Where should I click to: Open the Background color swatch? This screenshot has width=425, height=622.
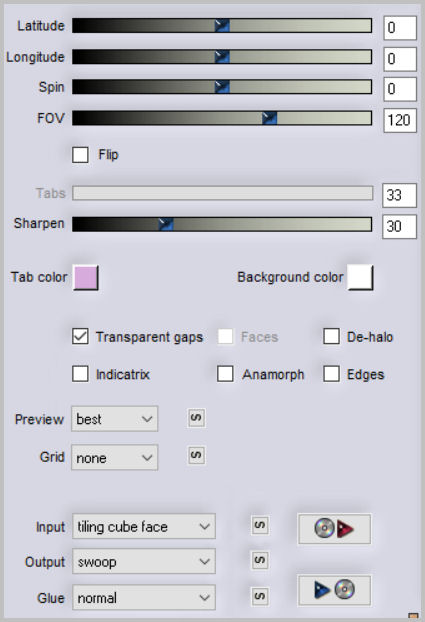point(360,278)
